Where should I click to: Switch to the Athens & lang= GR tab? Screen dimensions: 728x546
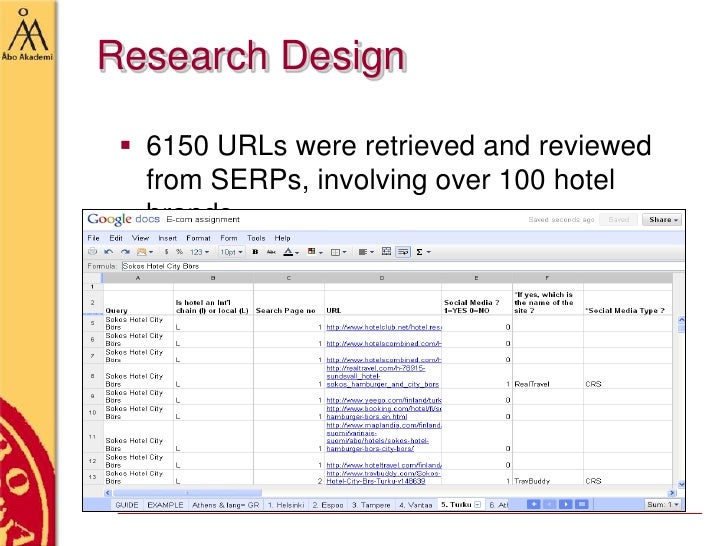click(x=226, y=505)
